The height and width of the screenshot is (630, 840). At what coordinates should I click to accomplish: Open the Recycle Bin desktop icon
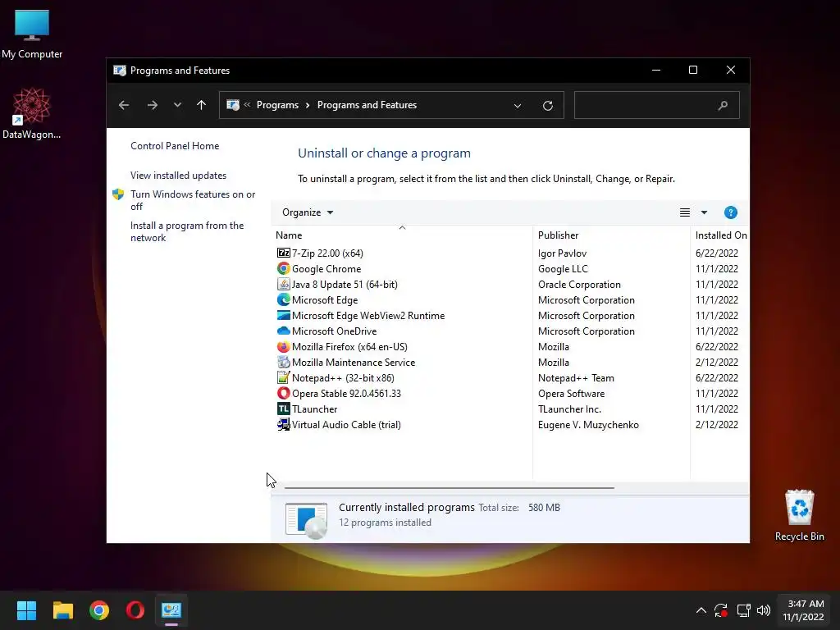pyautogui.click(x=799, y=515)
